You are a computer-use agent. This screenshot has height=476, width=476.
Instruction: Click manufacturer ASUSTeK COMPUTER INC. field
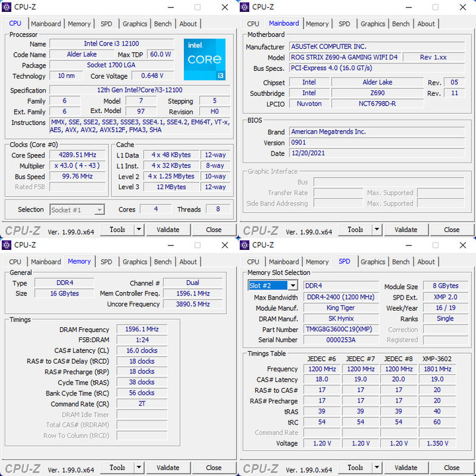coord(377,46)
